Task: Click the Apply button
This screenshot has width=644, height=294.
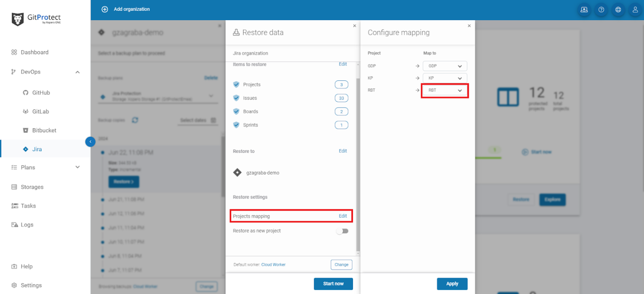Action: [452, 284]
